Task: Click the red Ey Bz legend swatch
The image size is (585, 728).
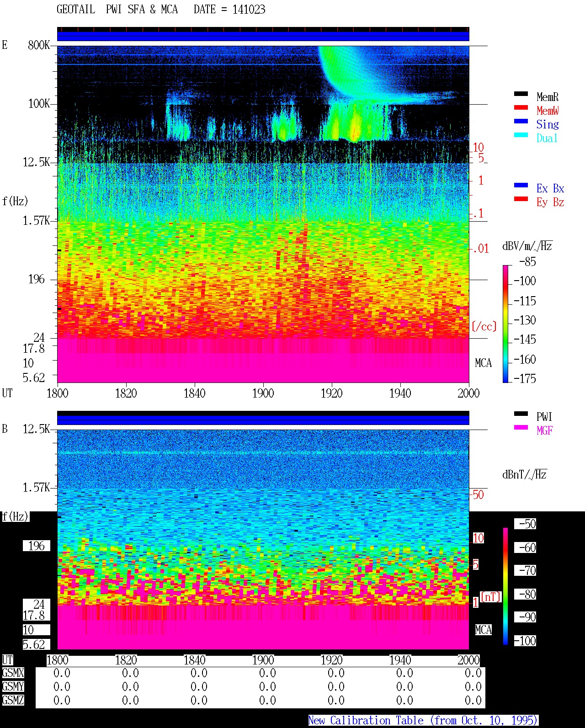Action: tap(521, 199)
